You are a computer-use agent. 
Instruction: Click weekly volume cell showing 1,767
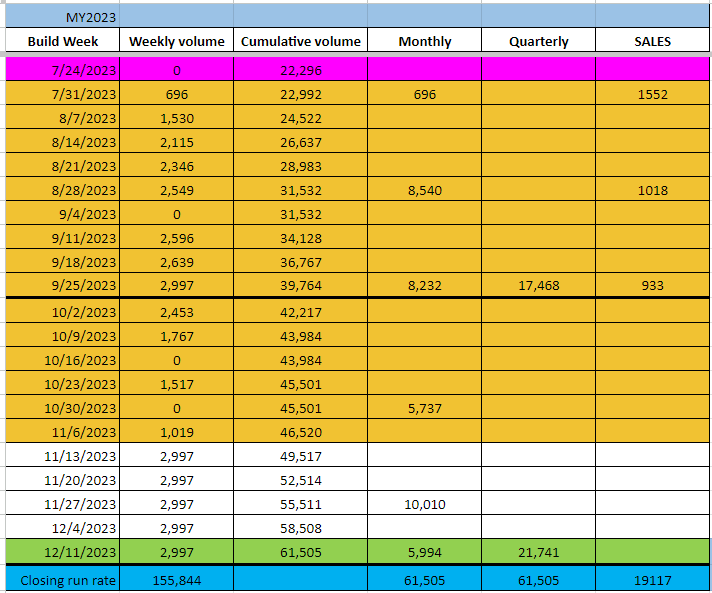[x=176, y=336]
